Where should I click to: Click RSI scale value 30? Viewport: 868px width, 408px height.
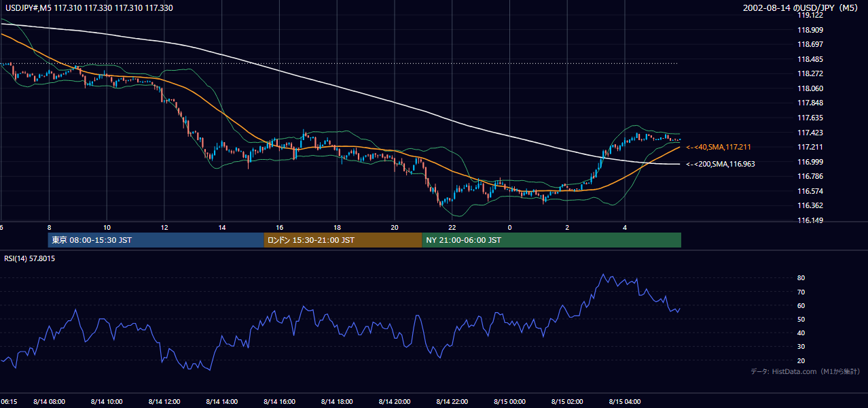[801, 347]
